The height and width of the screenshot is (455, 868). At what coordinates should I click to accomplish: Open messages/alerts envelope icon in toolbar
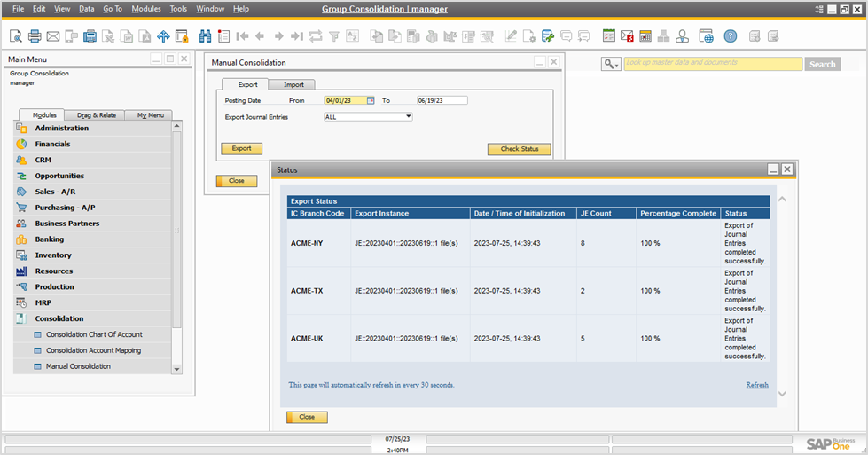point(627,36)
